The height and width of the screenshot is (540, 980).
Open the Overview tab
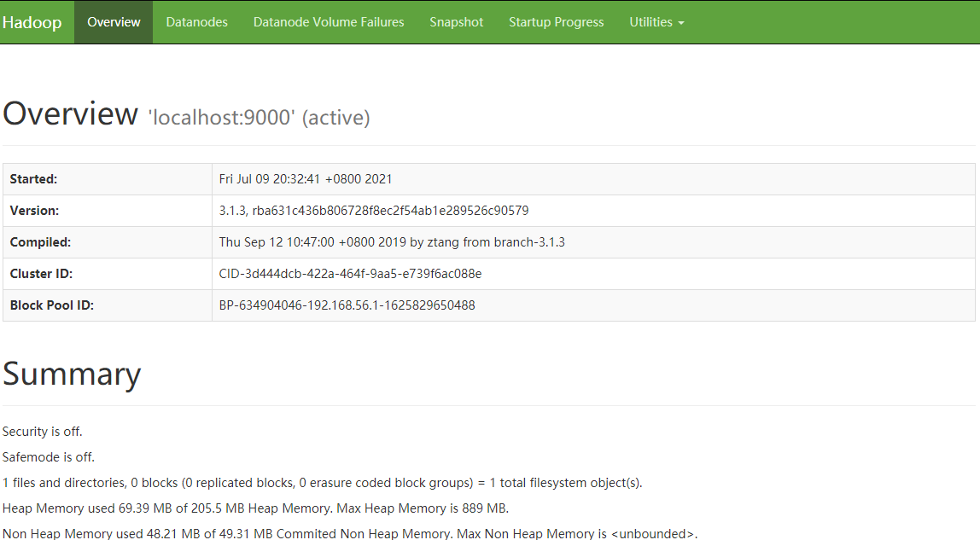point(114,22)
